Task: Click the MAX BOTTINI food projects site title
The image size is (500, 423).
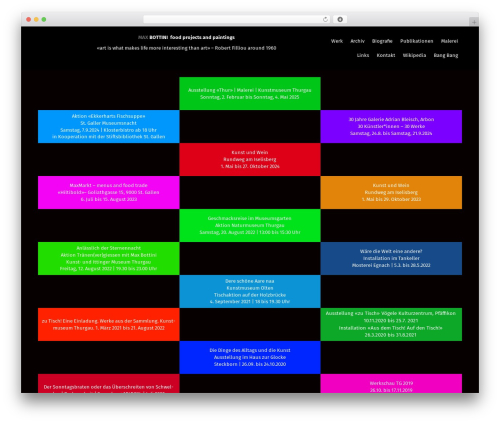Action: click(186, 37)
